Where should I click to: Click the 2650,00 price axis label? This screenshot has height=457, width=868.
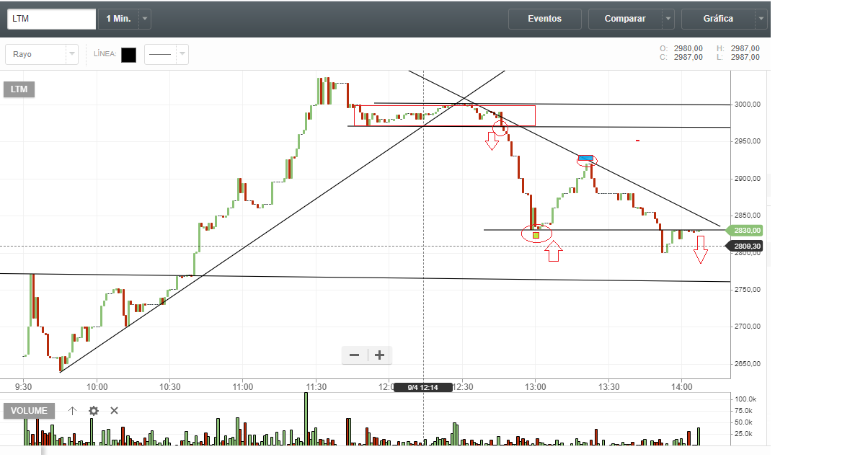point(747,364)
